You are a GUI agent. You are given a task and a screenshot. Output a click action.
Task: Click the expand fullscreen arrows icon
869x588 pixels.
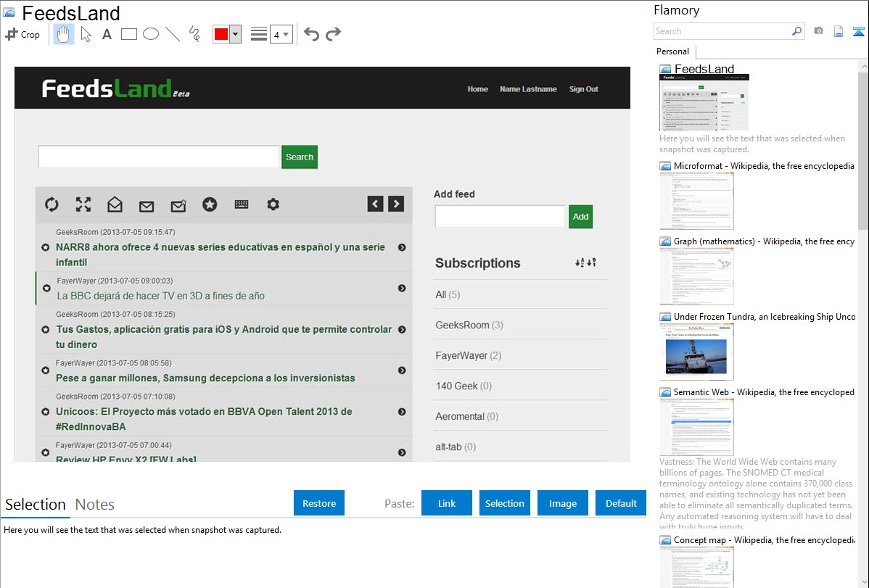click(x=83, y=204)
